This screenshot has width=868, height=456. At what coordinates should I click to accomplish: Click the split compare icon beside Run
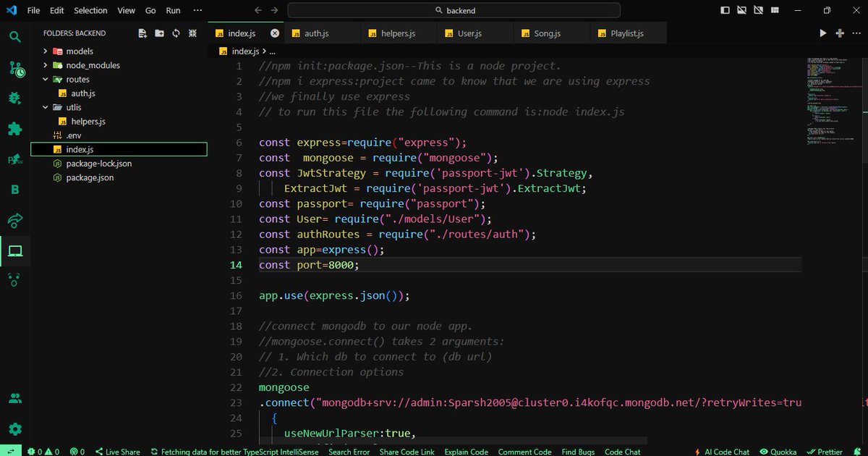[x=840, y=33]
